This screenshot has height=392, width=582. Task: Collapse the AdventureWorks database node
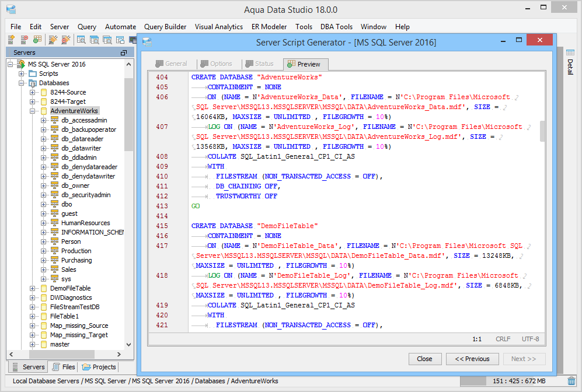[33, 111]
